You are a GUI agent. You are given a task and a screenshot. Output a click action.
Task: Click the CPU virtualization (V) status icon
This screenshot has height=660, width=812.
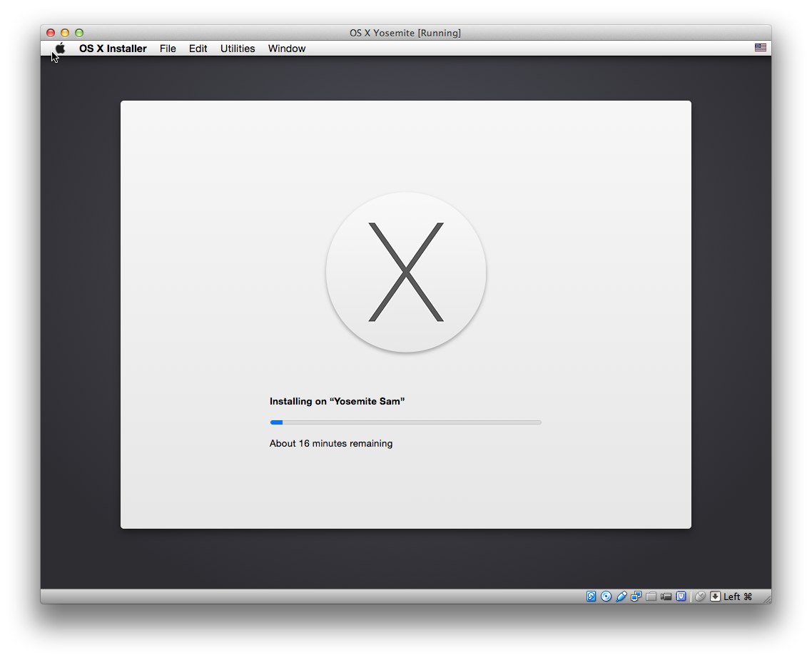pos(681,596)
